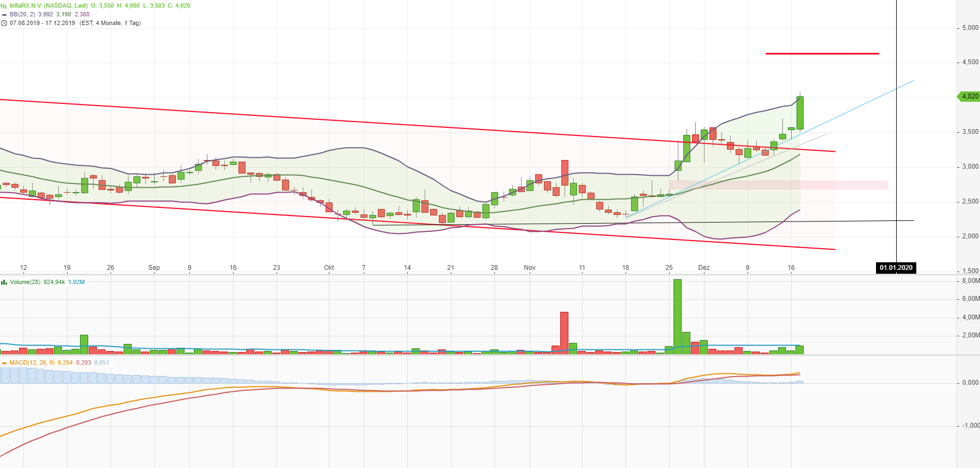Click the green 4,020 current price tag
This screenshot has width=980, height=468.
pyautogui.click(x=969, y=96)
